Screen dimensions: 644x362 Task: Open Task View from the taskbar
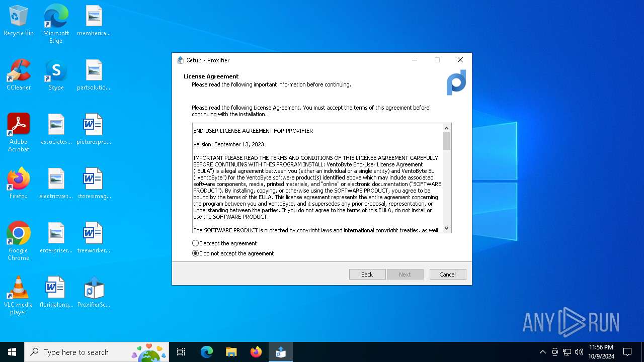point(181,352)
